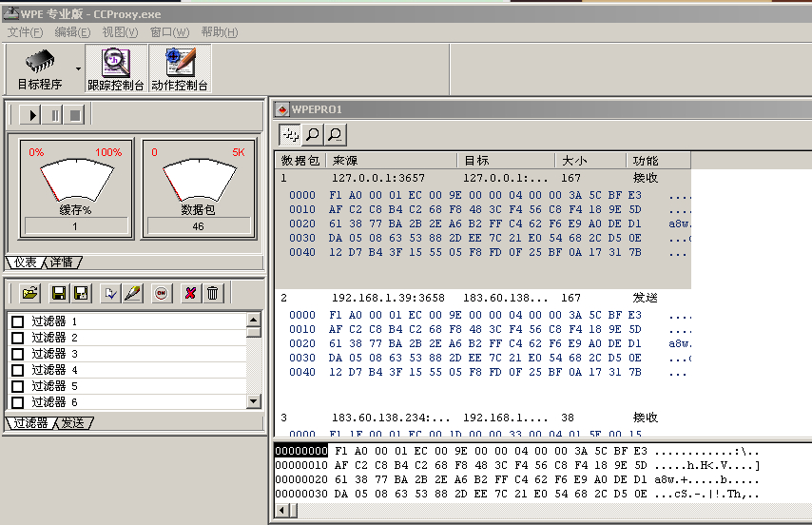The height and width of the screenshot is (525, 812).
Task: Enable the 过滤器 3 checkbox
Action: [x=18, y=354]
